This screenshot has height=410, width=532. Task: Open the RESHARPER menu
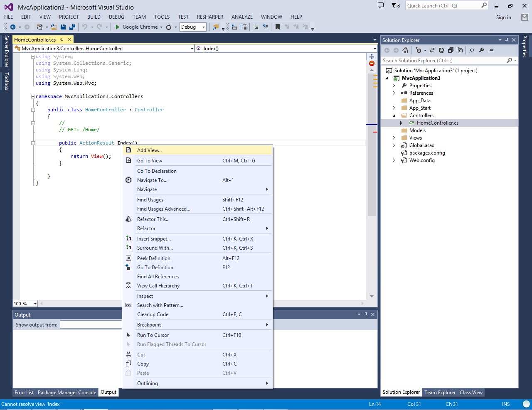(210, 17)
